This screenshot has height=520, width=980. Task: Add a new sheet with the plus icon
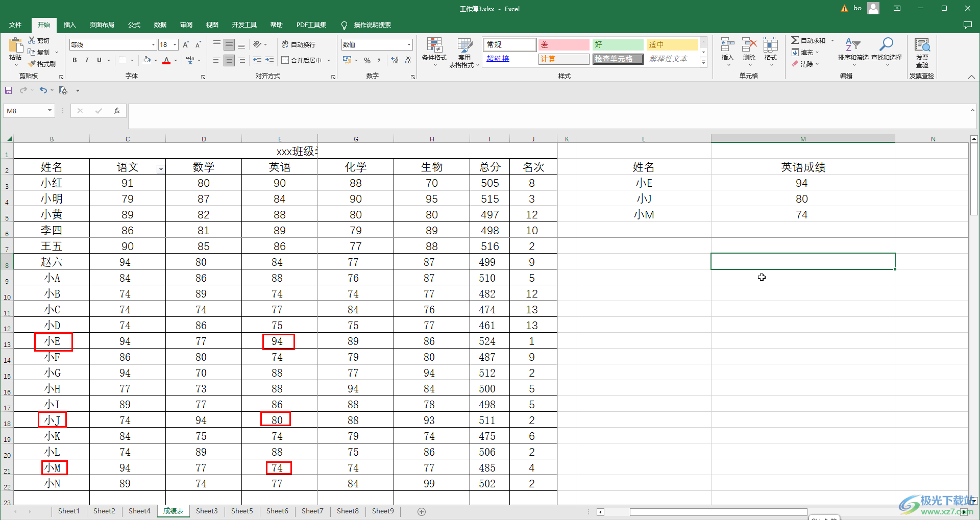pyautogui.click(x=422, y=512)
